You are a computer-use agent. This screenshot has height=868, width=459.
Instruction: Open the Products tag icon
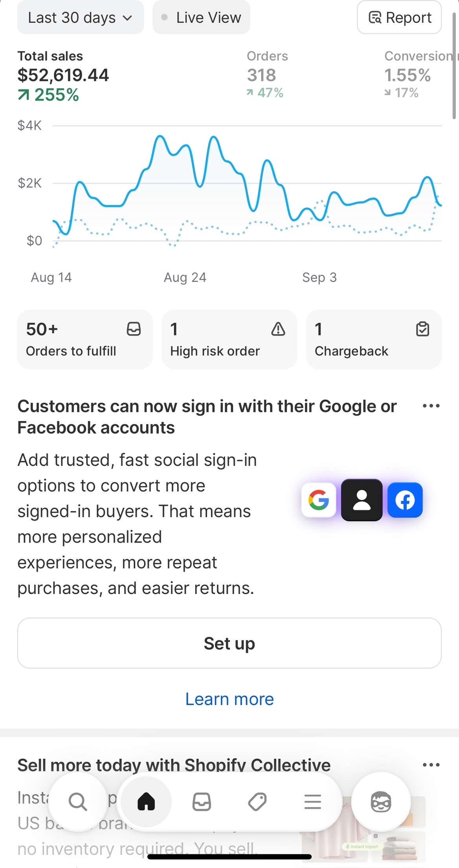pyautogui.click(x=257, y=802)
